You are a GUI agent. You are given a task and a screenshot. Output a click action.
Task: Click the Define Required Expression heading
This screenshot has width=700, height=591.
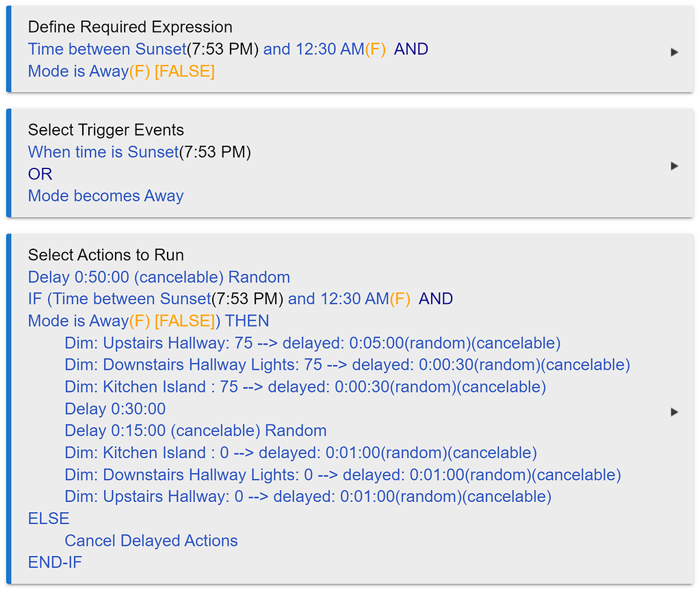click(x=130, y=27)
